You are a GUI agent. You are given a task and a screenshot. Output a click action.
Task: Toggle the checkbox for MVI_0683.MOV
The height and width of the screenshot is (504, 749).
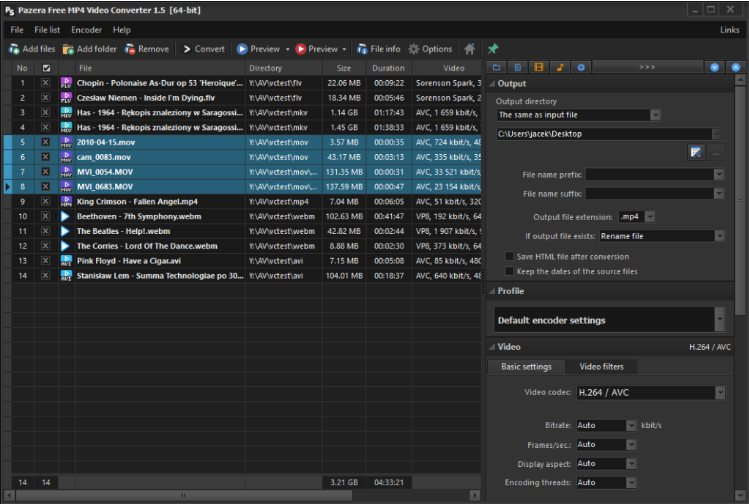(x=45, y=187)
